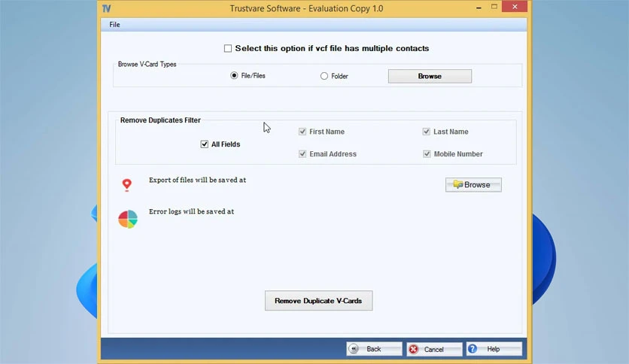Click the Trustvare TV logo icon in title bar
This screenshot has height=364, width=629.
[x=106, y=8]
